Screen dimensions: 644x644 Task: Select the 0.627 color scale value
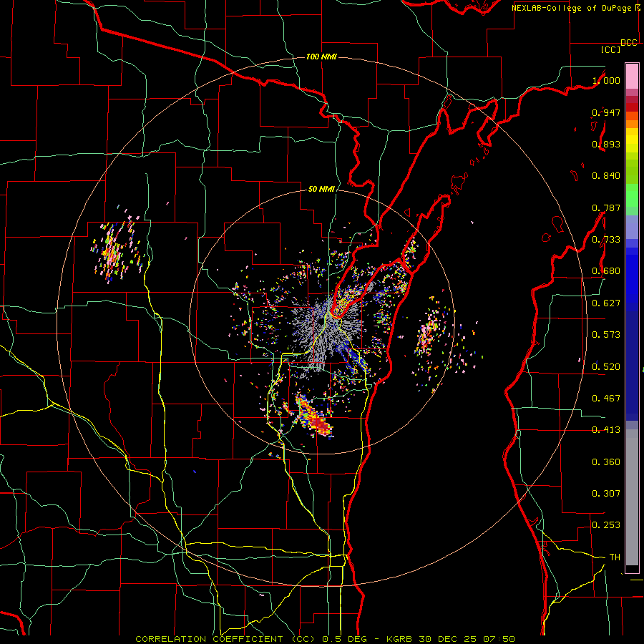tap(606, 303)
